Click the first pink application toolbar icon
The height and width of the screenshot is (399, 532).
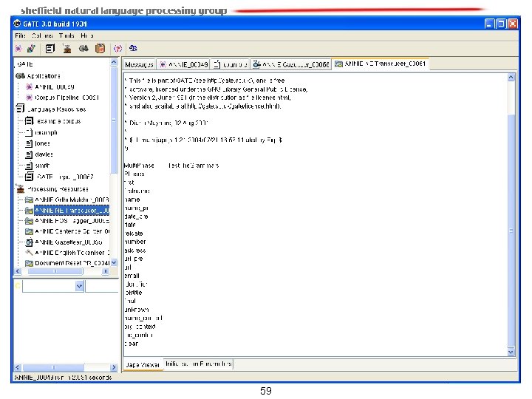pyautogui.click(x=18, y=49)
